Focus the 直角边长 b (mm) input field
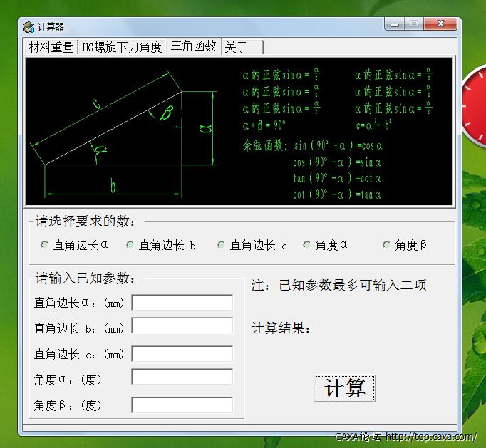The height and width of the screenshot is (448, 486). click(182, 325)
